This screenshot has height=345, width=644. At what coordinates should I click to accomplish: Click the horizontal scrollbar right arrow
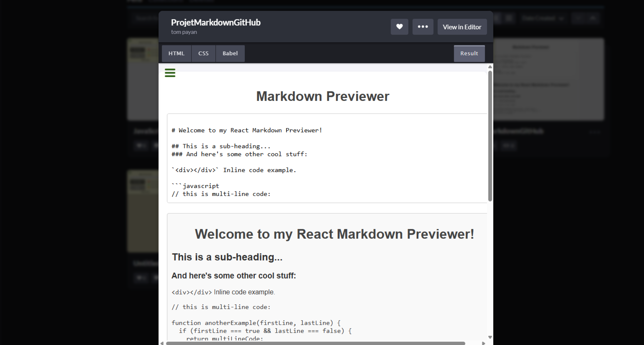click(x=483, y=343)
